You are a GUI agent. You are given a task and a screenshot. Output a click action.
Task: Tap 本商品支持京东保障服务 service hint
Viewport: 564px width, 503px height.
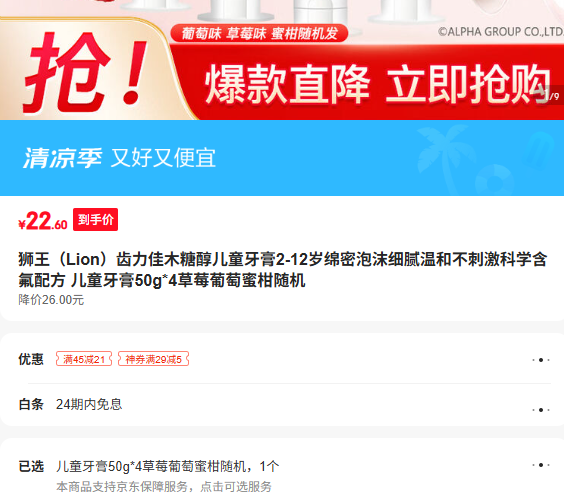point(164,487)
